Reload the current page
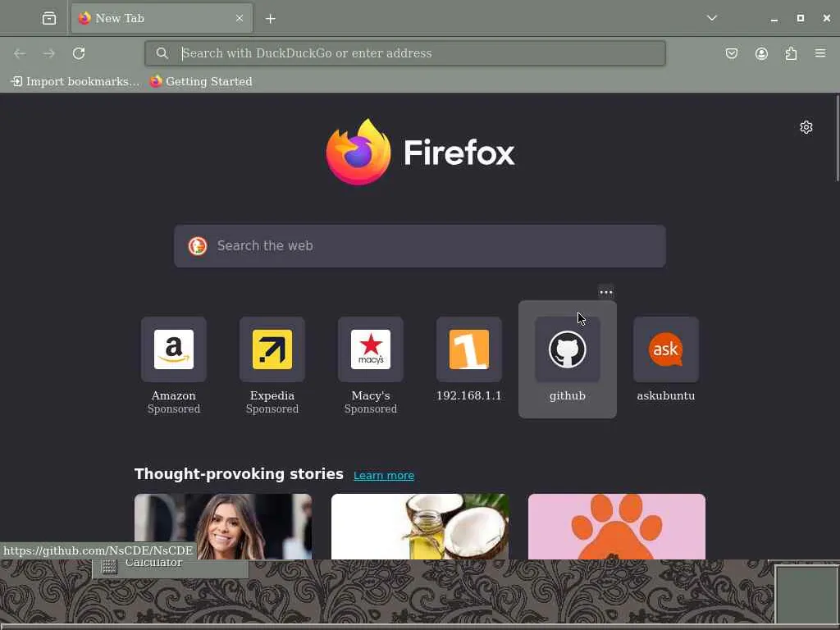 79,53
